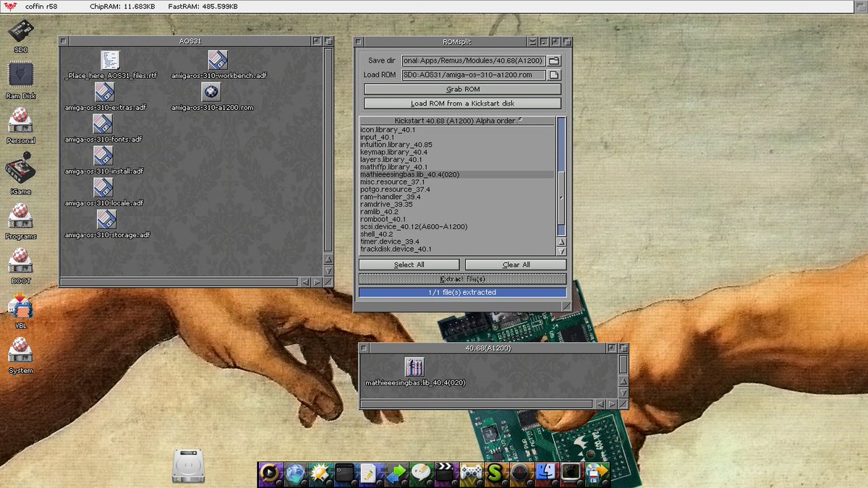Select keymap.library_40.4 in module list
The height and width of the screenshot is (488, 868).
(x=457, y=152)
